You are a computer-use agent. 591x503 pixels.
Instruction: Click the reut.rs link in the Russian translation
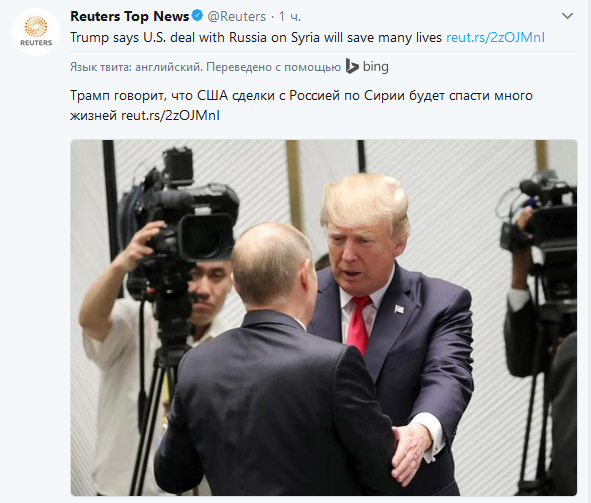point(170,115)
